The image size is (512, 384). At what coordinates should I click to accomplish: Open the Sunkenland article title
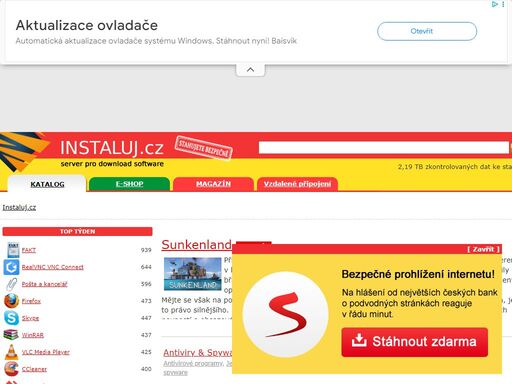pos(196,245)
